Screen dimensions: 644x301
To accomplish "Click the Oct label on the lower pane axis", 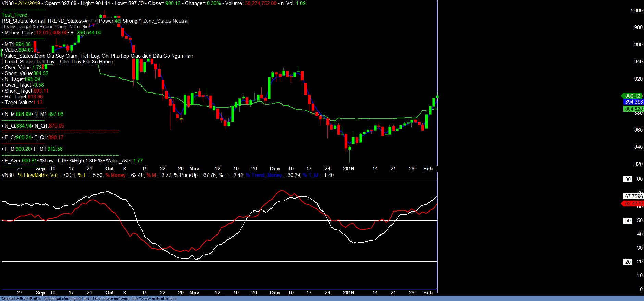I will pos(110,293).
